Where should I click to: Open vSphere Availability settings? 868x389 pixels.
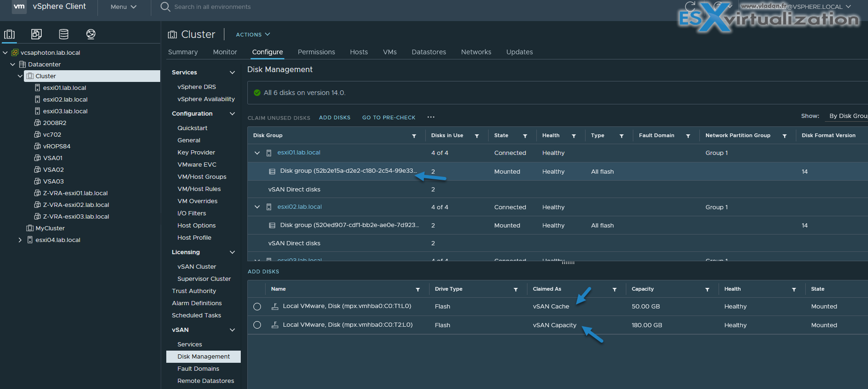coord(206,99)
